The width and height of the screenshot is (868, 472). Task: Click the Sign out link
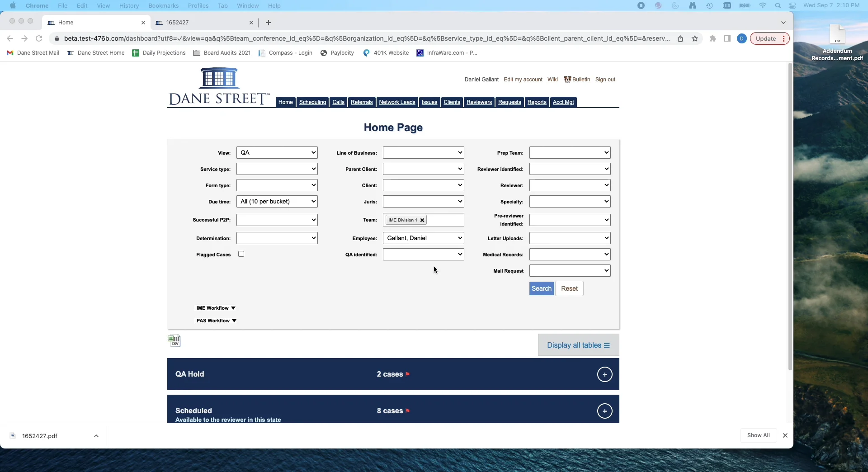[605, 80]
